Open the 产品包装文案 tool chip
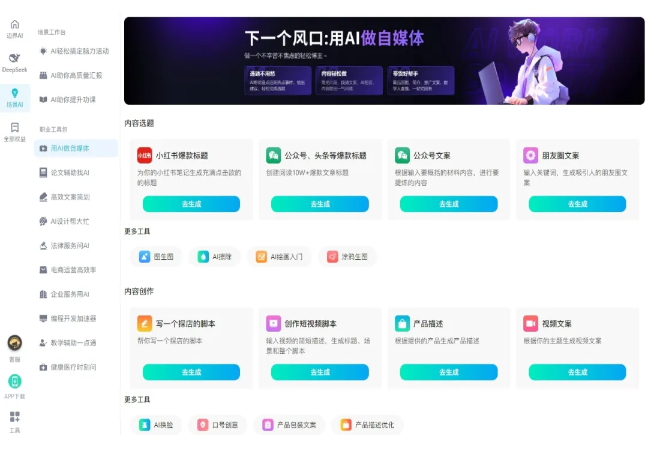The height and width of the screenshot is (452, 653). pyautogui.click(x=289, y=425)
